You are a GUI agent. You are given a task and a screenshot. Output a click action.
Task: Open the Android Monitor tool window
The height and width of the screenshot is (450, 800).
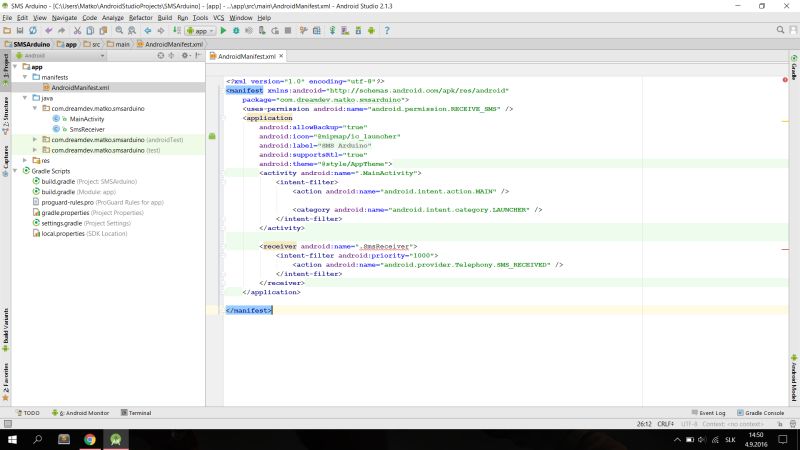coord(80,413)
